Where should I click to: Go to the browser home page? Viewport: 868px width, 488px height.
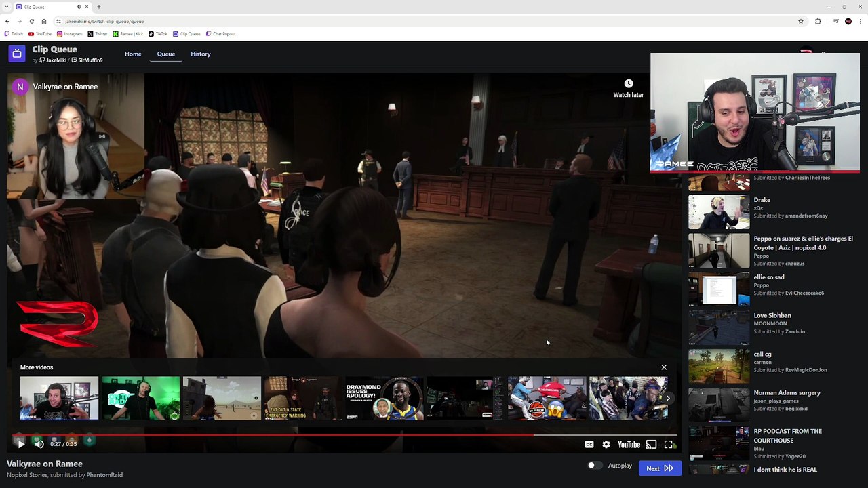43,21
